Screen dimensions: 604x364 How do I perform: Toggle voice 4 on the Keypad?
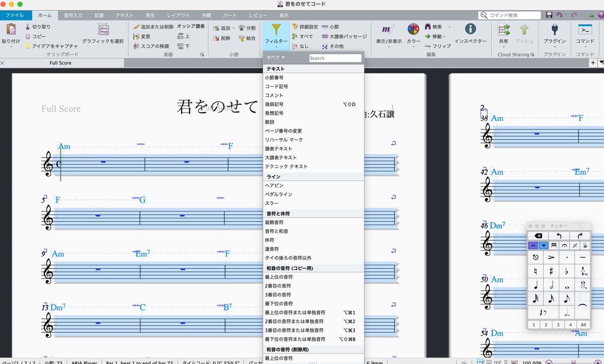coord(570,325)
